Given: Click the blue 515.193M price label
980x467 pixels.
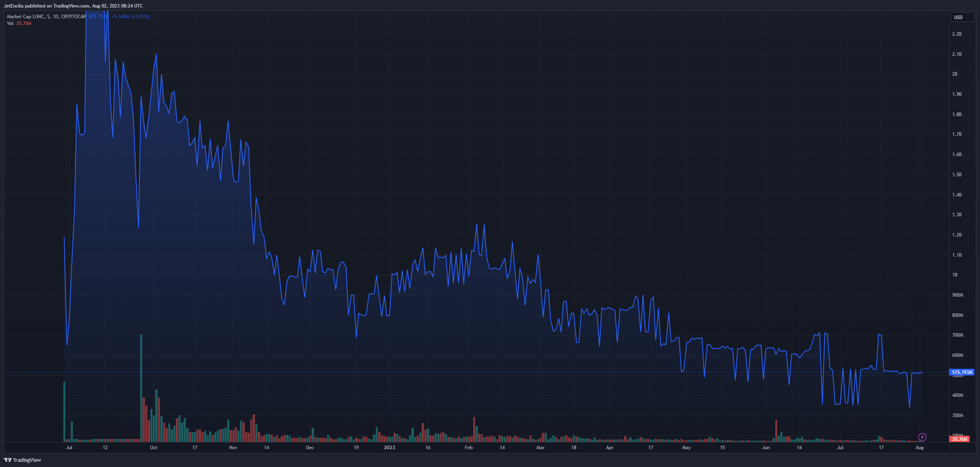Looking at the screenshot, I should tap(962, 372).
